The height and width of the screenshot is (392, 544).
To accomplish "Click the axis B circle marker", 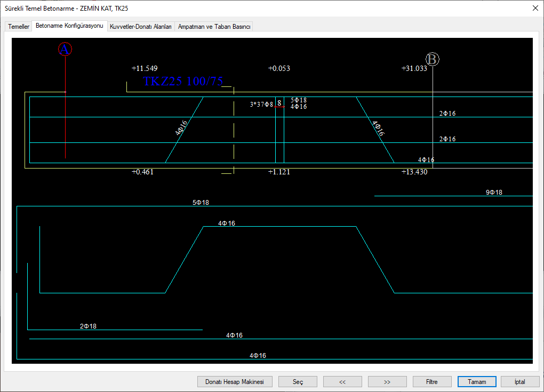I will [433, 60].
